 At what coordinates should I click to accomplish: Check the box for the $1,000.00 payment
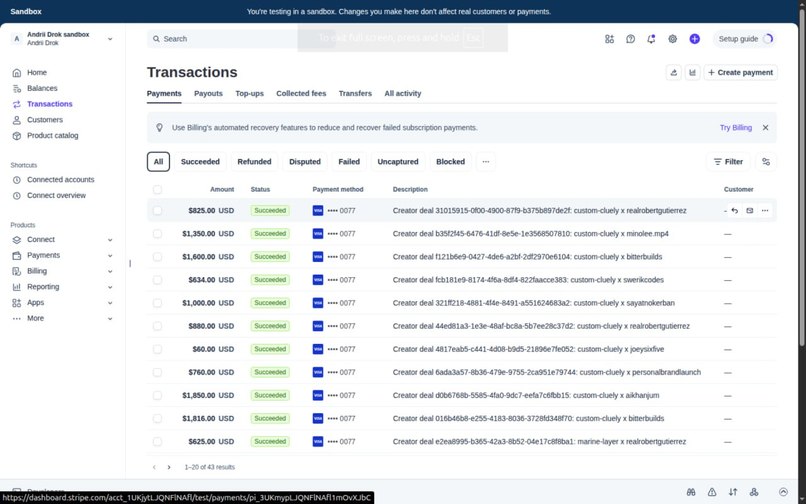(x=157, y=303)
